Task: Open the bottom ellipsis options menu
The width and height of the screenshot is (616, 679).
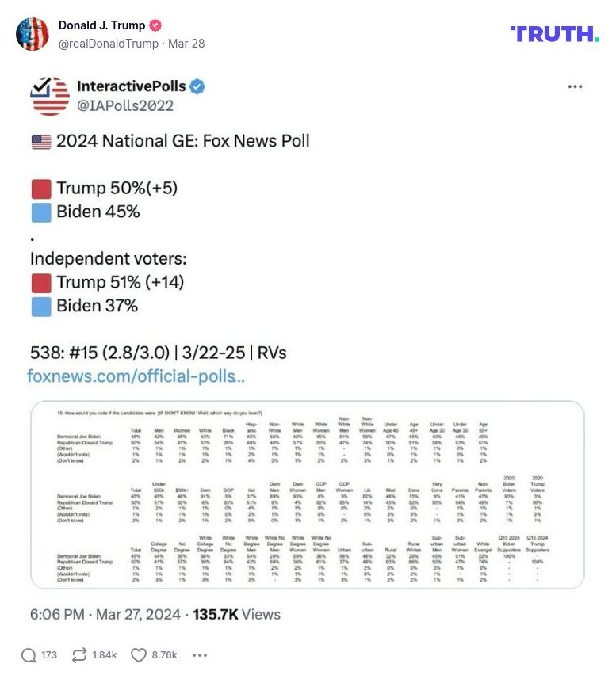Action: [x=200, y=656]
